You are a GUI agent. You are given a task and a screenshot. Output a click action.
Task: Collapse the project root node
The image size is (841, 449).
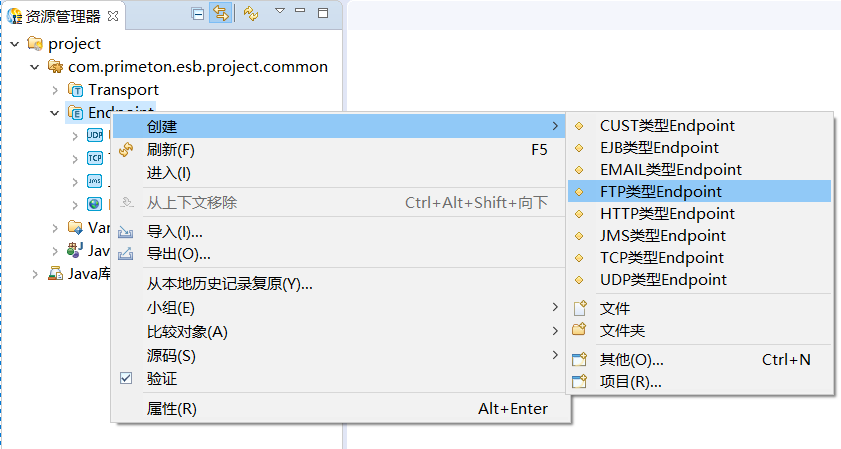[15, 44]
